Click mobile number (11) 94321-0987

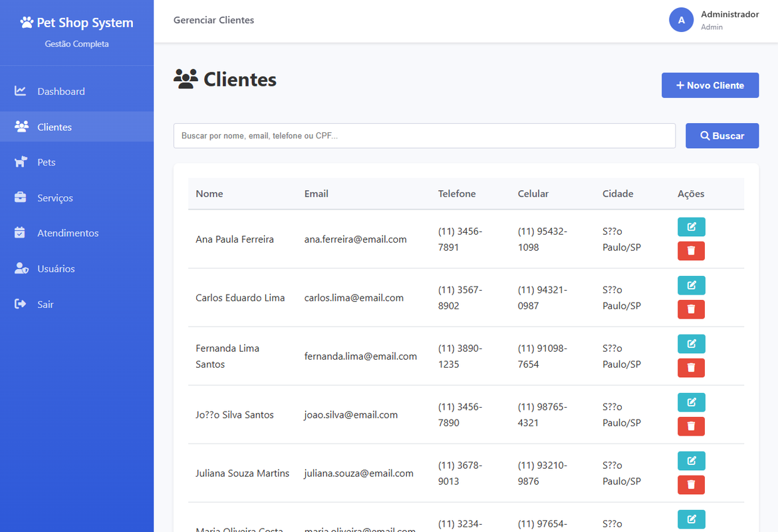tap(543, 298)
